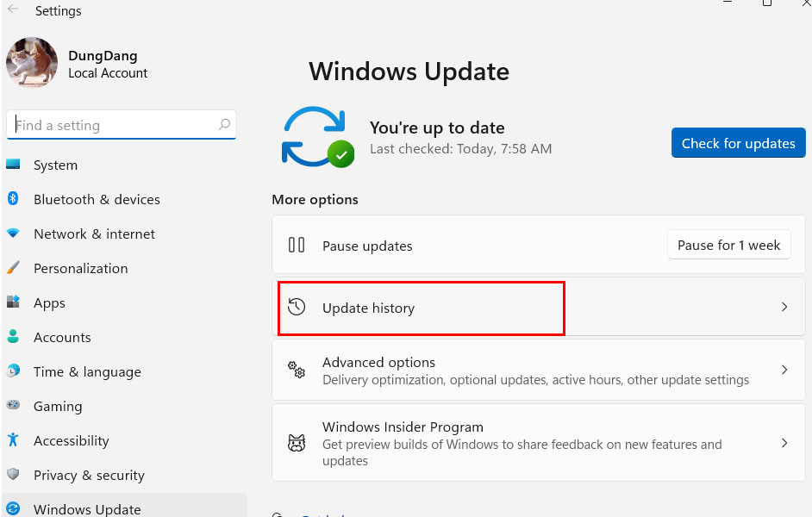Click the Windows Update page title
Viewport: 812px width, 517px height.
click(409, 72)
